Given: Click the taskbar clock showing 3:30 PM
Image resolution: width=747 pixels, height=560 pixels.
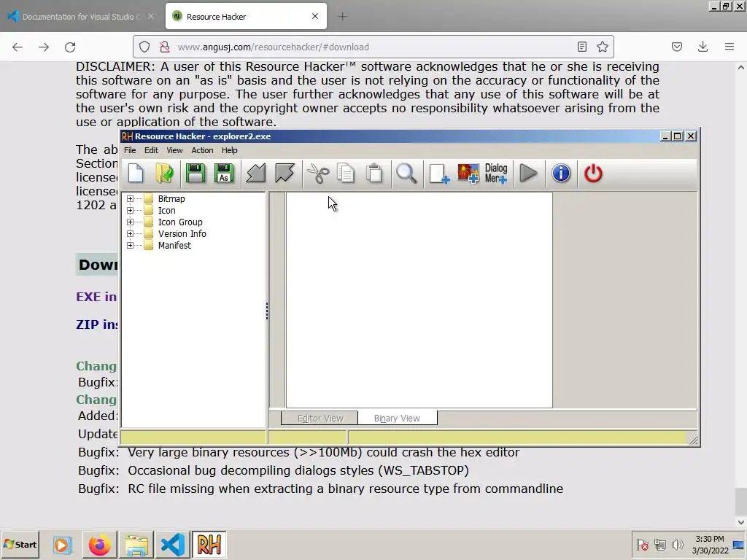Looking at the screenshot, I should (x=710, y=545).
